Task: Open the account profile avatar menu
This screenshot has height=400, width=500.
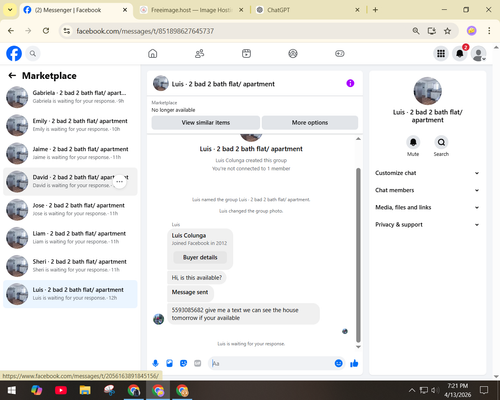Action: (479, 53)
